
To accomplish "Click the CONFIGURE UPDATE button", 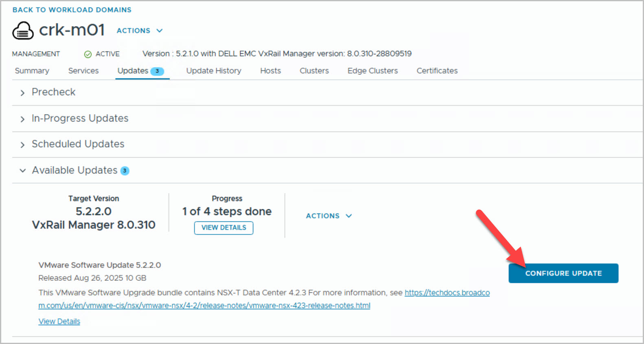I will (x=563, y=273).
